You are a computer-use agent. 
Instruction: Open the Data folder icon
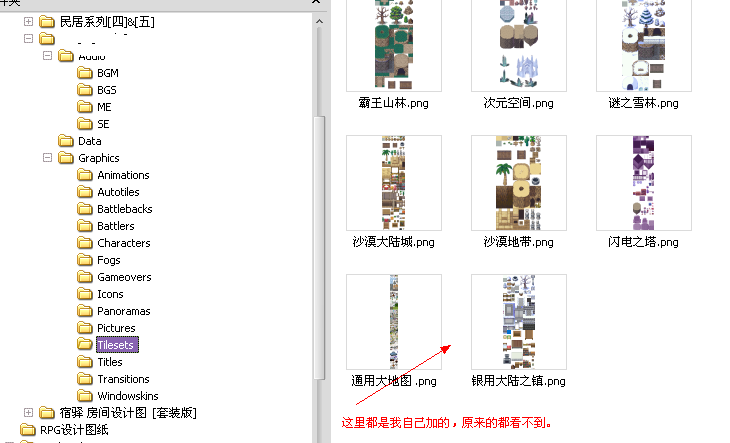[66, 141]
